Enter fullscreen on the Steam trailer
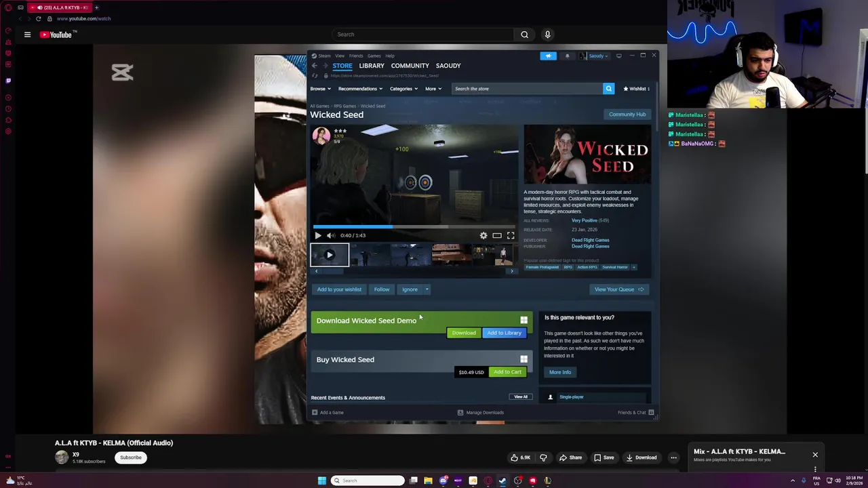Screen dimensions: 868x488 (511, 235)
